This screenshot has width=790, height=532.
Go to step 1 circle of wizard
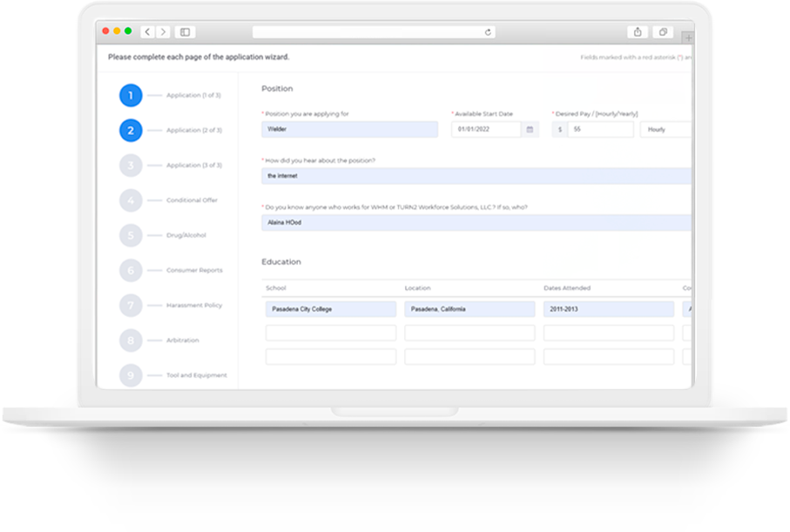tap(131, 95)
